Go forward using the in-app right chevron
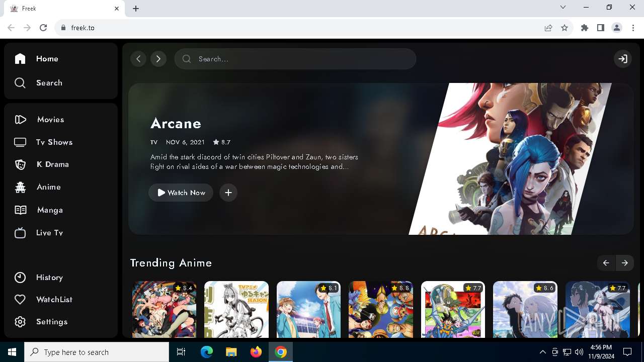 coord(158,59)
